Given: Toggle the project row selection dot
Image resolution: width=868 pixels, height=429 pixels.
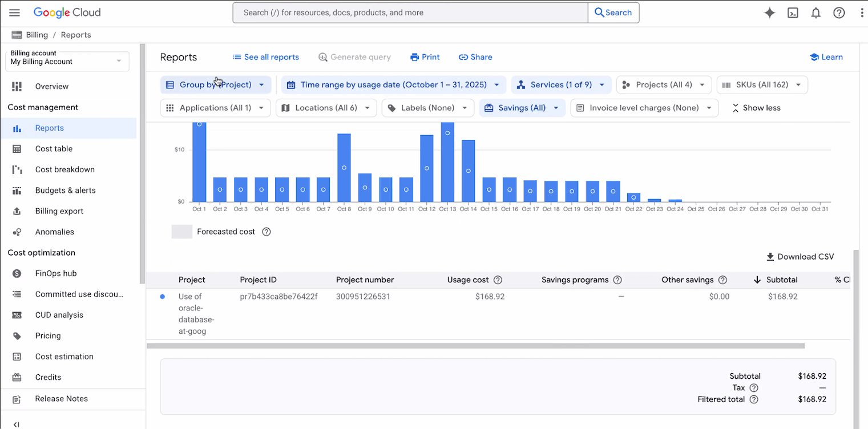Looking at the screenshot, I should click(x=162, y=296).
